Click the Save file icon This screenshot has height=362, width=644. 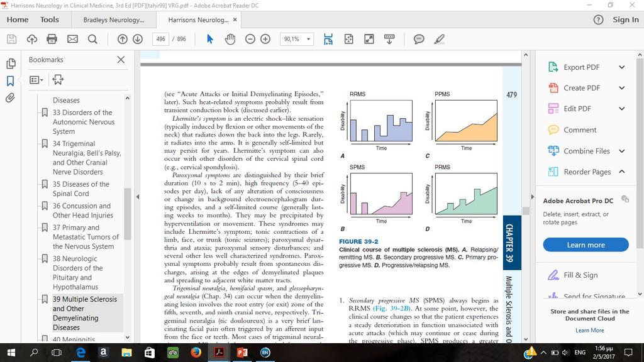(11, 39)
